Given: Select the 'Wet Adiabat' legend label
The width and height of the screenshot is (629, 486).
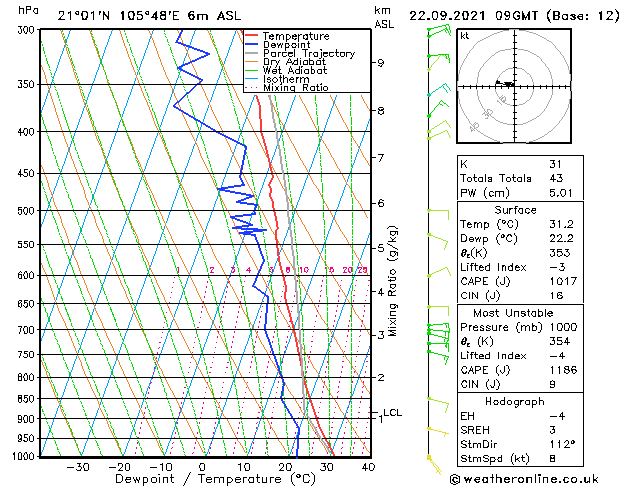Looking at the screenshot, I should pos(295,71).
